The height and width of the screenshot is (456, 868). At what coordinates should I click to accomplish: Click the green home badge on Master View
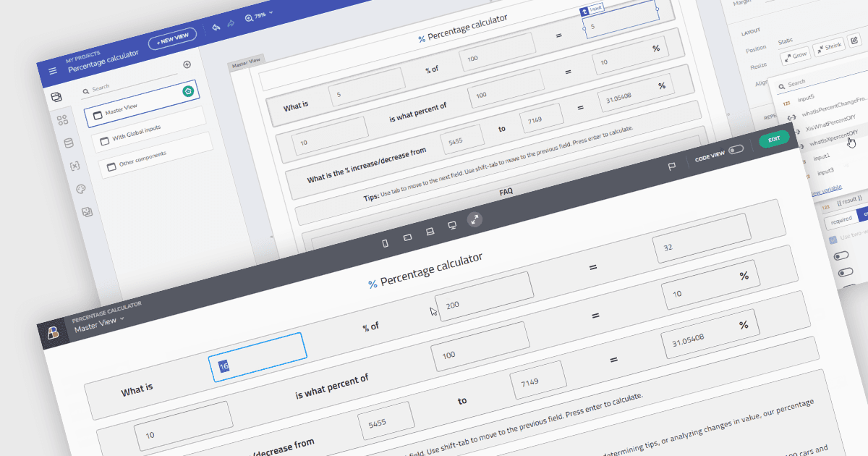click(x=188, y=91)
